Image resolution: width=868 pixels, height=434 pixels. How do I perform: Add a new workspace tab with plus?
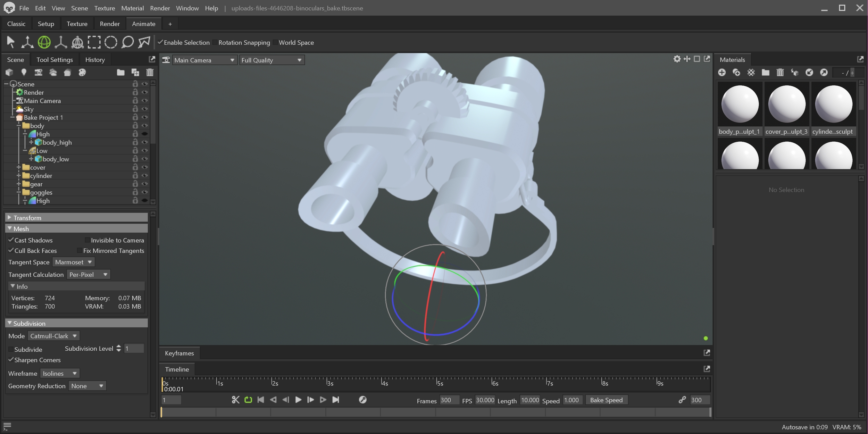tap(170, 24)
